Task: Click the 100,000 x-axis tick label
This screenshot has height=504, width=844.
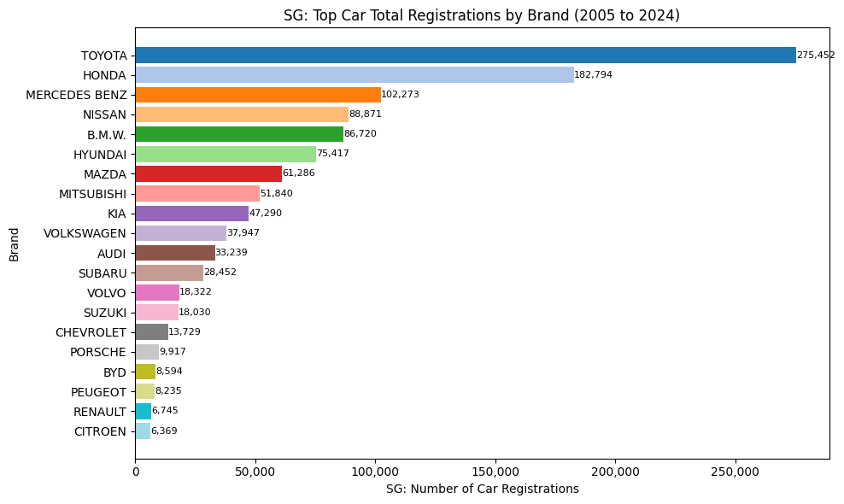Action: 375,472
